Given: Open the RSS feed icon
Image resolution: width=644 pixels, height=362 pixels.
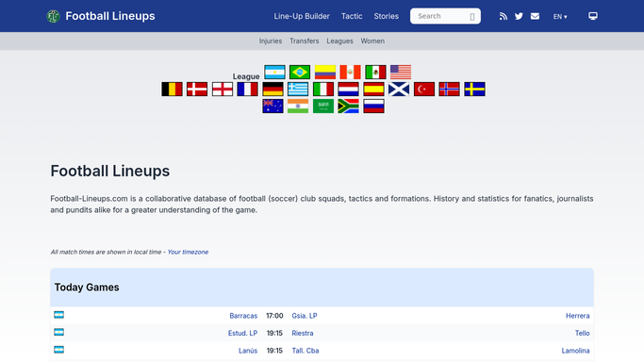Looking at the screenshot, I should click(x=504, y=16).
